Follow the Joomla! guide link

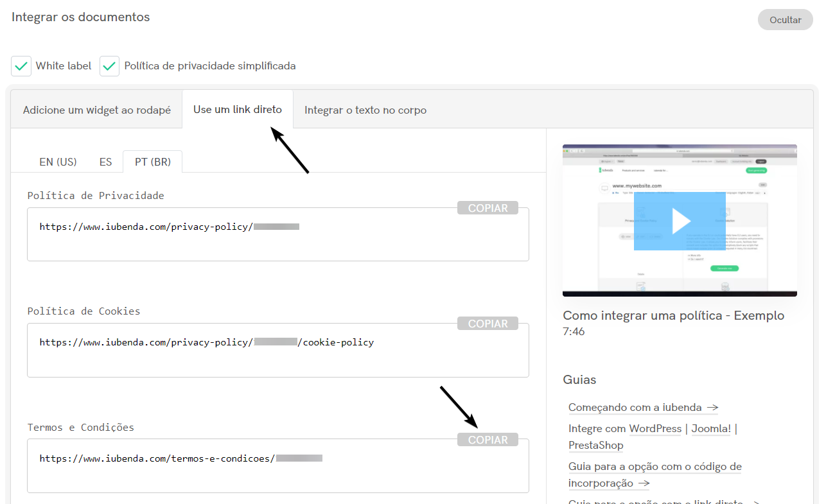711,428
